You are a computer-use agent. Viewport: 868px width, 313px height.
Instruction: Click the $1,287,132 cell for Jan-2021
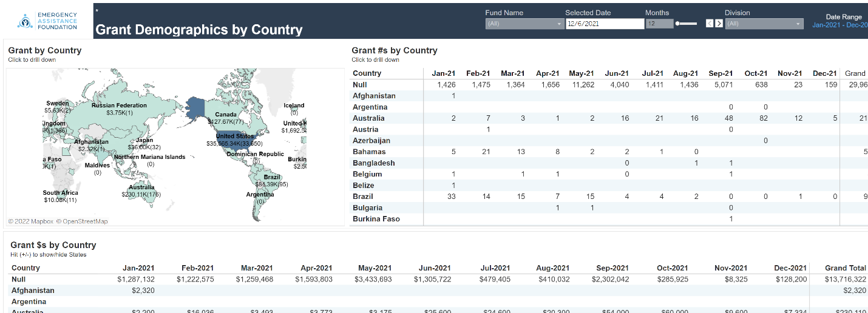coord(136,279)
